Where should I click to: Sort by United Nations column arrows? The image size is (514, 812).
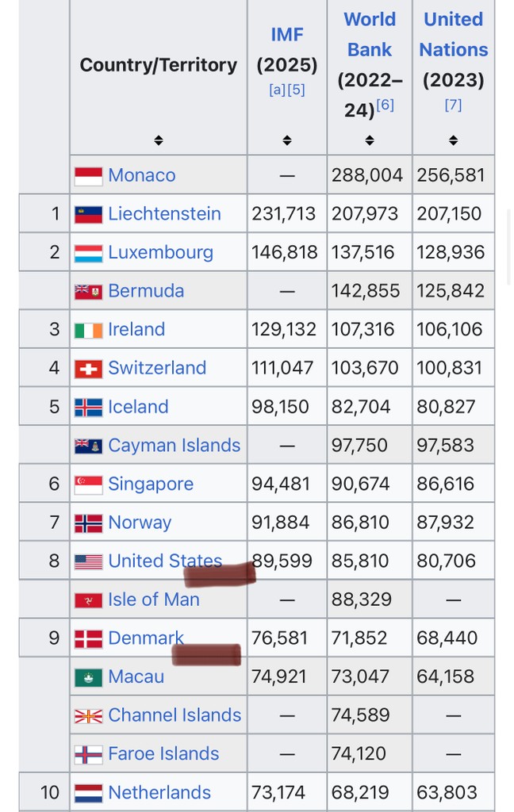point(454,140)
